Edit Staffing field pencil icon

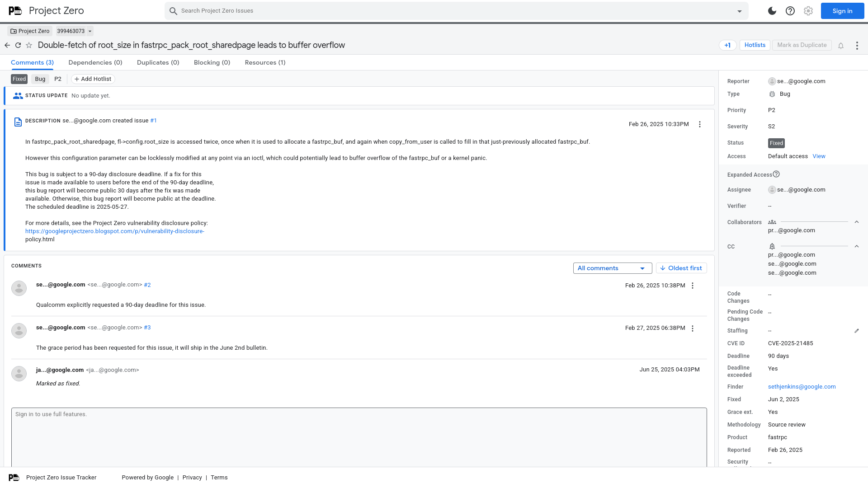(857, 331)
